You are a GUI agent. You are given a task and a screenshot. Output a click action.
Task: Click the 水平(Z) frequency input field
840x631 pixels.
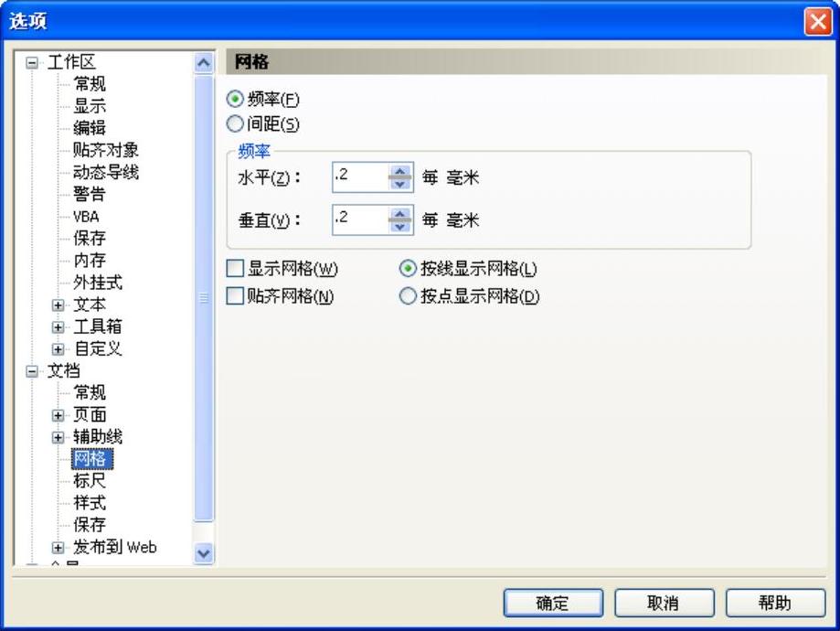[x=360, y=176]
